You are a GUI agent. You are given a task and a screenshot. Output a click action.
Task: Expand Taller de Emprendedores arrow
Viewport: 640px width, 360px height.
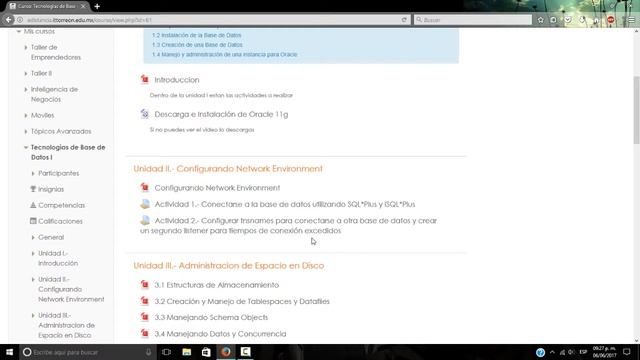pyautogui.click(x=26, y=47)
